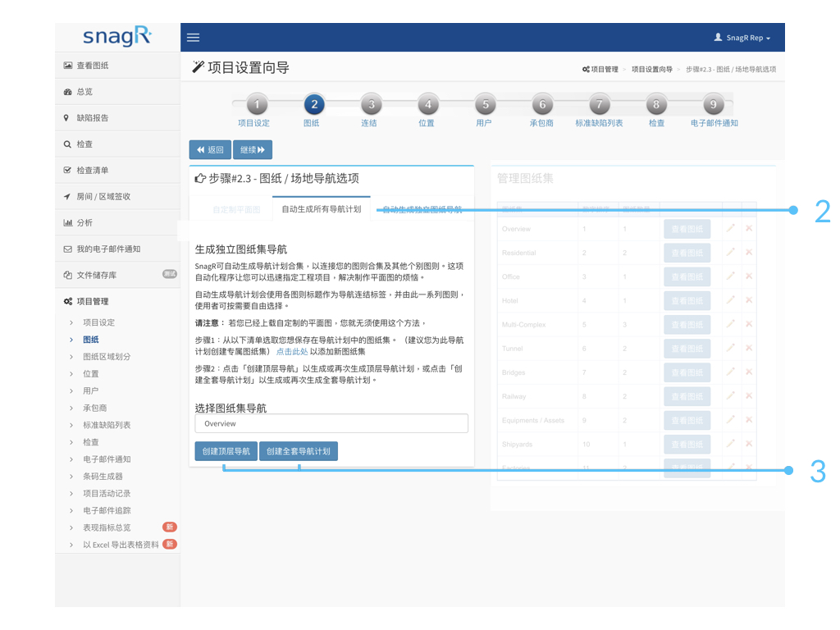Select 项目设定 under 项目管理 tree
840x630 pixels.
coord(98,322)
